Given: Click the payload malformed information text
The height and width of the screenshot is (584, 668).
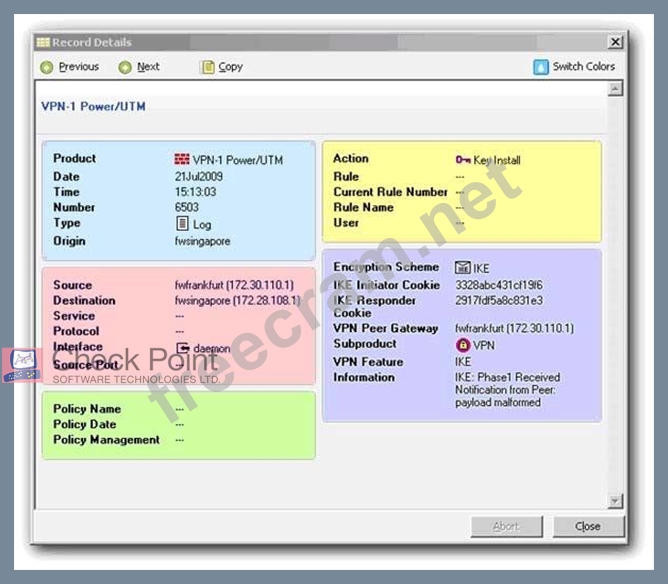Looking at the screenshot, I should (x=498, y=403).
